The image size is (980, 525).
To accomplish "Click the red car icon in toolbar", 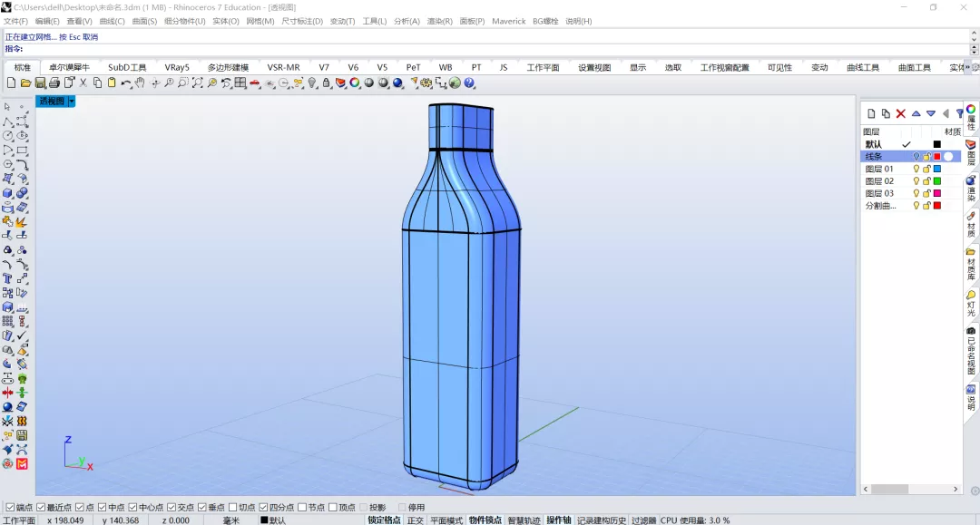I will coord(255,83).
